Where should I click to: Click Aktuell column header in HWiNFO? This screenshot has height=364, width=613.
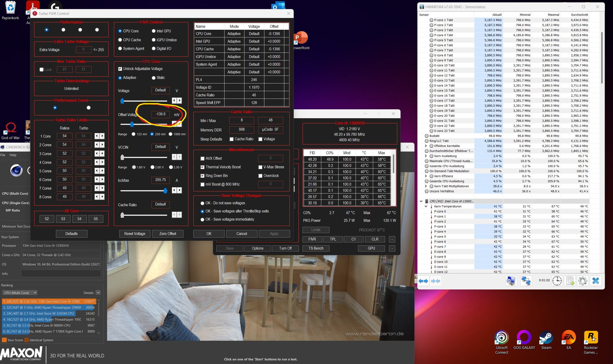point(488,15)
